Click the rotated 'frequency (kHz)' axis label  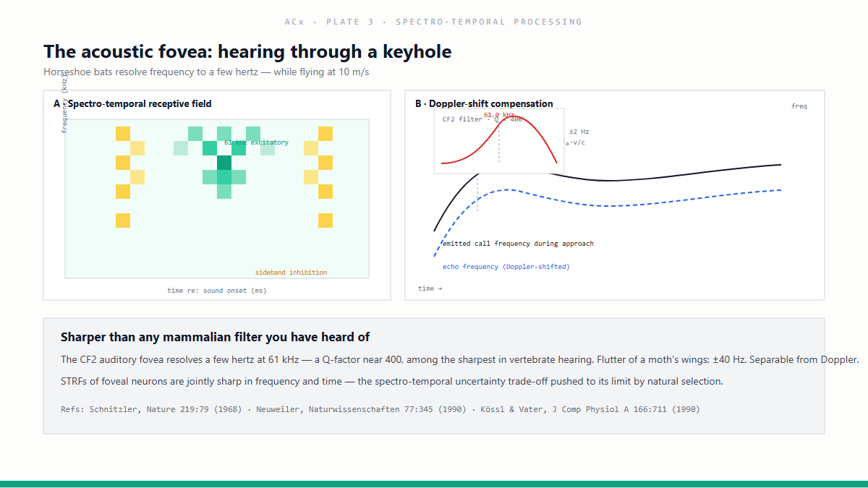[64, 103]
